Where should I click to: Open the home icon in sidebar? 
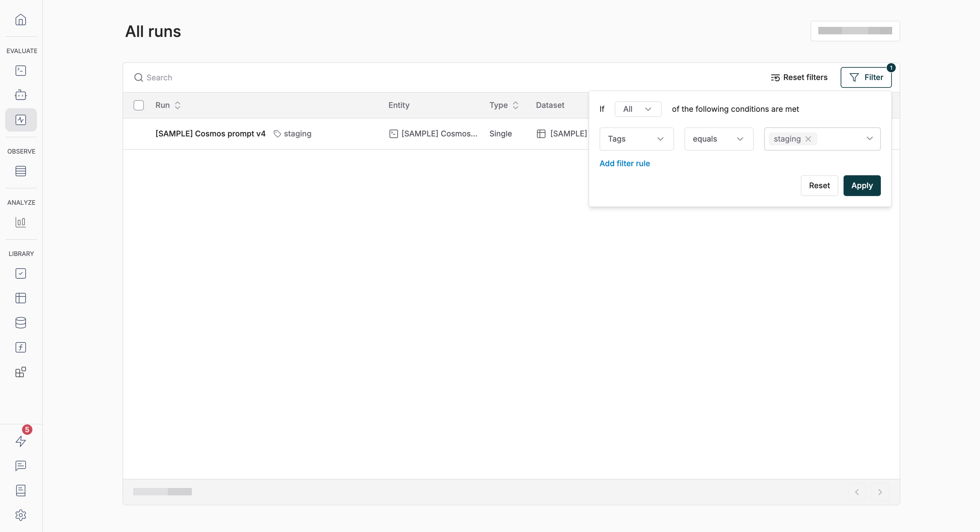tap(20, 19)
